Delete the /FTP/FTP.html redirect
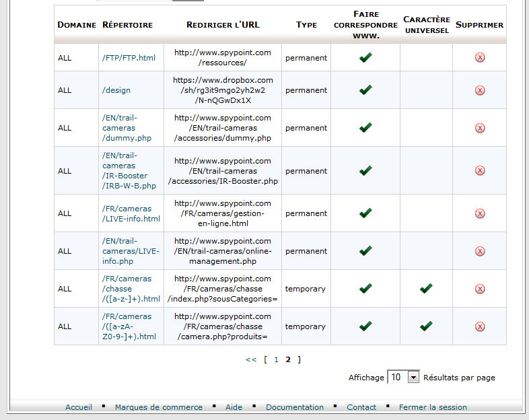The image size is (529, 420). point(480,58)
